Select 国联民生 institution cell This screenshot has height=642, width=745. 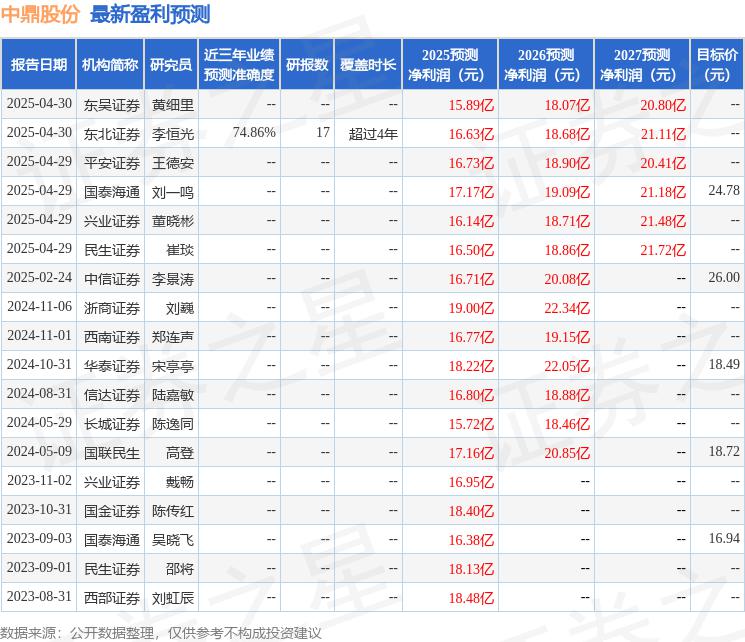tap(112, 453)
